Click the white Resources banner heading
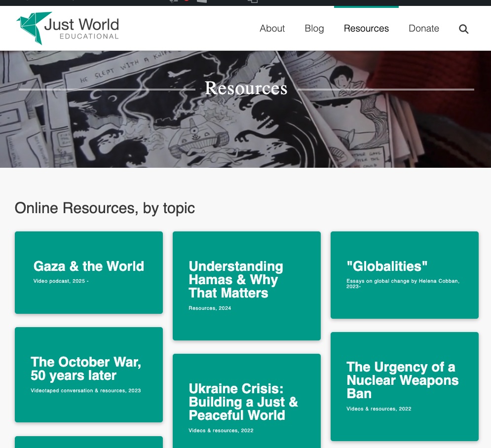 coord(246,88)
